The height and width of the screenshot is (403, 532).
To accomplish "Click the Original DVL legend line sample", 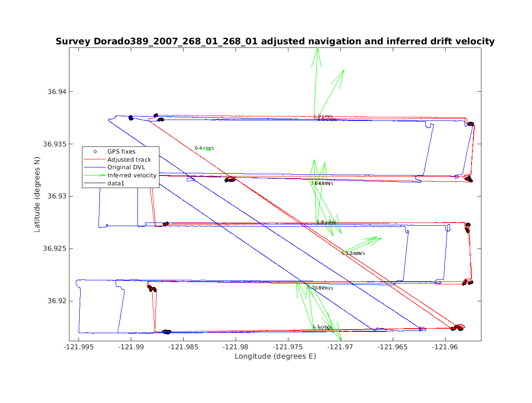I will click(x=95, y=167).
